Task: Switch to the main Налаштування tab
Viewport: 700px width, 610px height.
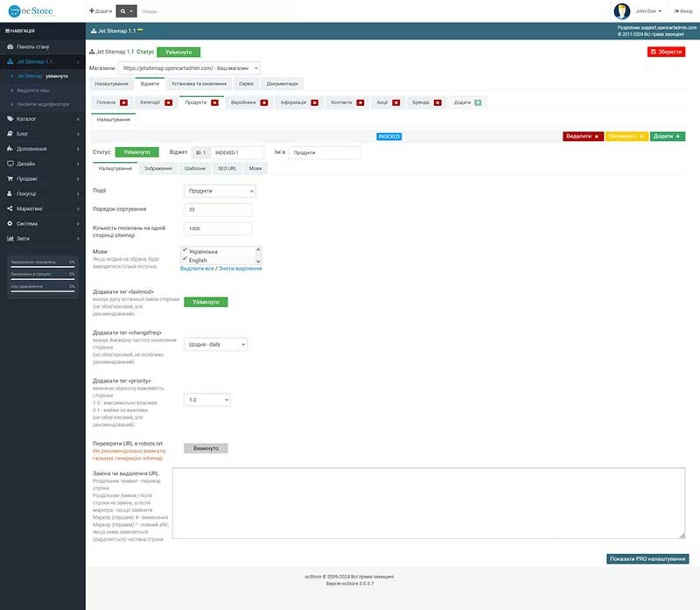Action: click(x=112, y=84)
